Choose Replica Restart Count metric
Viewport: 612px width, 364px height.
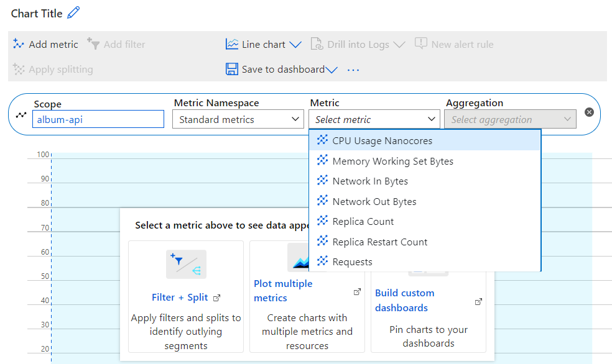425,242
